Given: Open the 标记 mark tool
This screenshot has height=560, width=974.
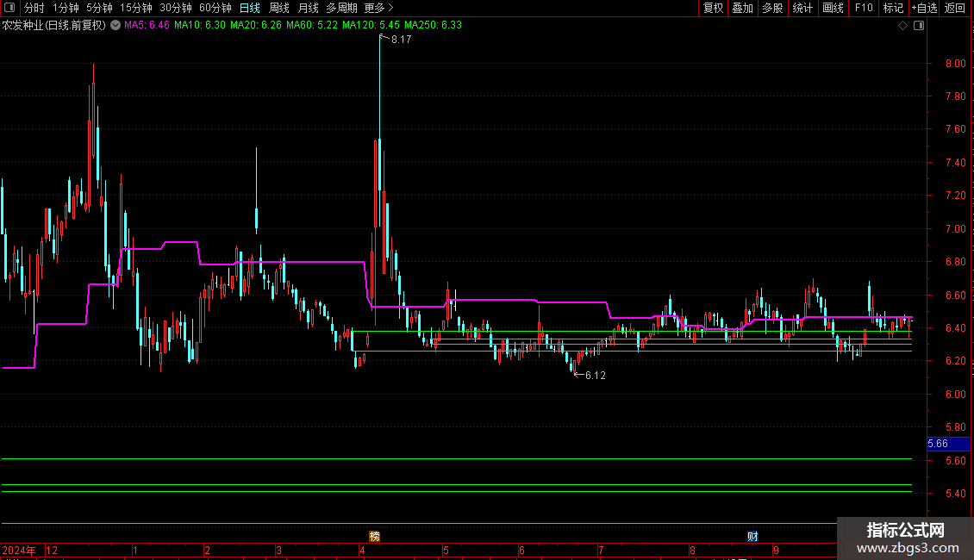Looking at the screenshot, I should point(893,8).
